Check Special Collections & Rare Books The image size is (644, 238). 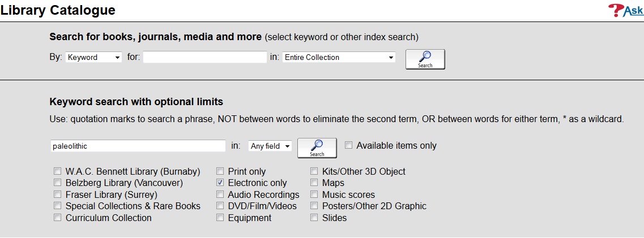tap(58, 206)
